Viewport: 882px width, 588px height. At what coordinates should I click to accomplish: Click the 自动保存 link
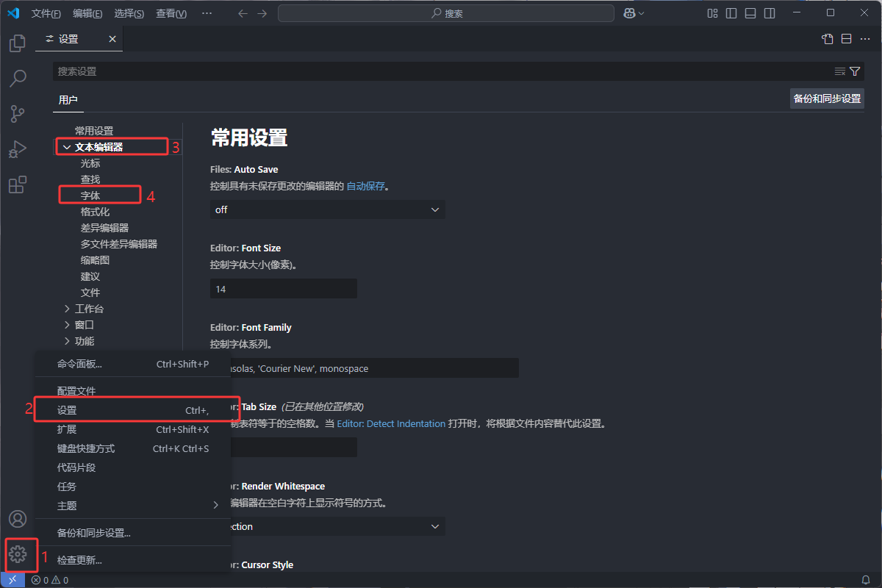(365, 186)
